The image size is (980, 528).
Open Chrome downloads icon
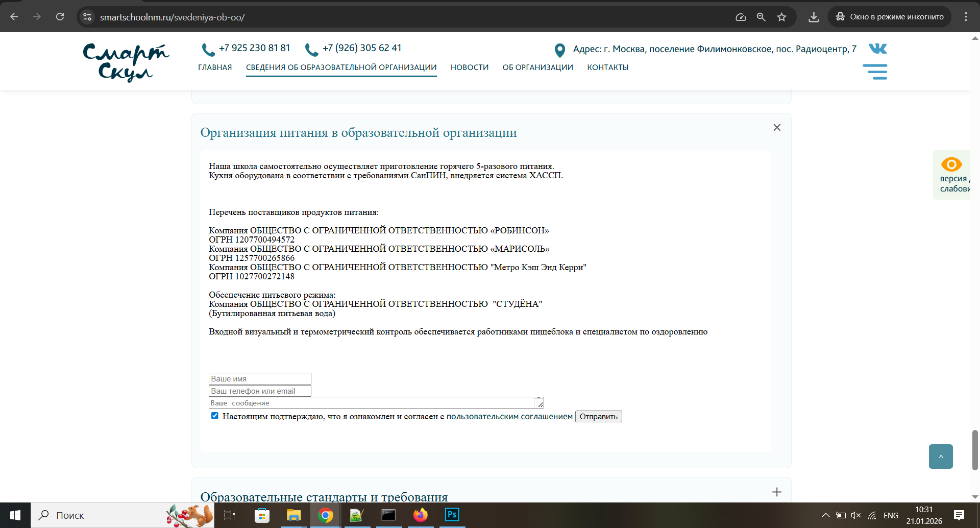tap(814, 17)
